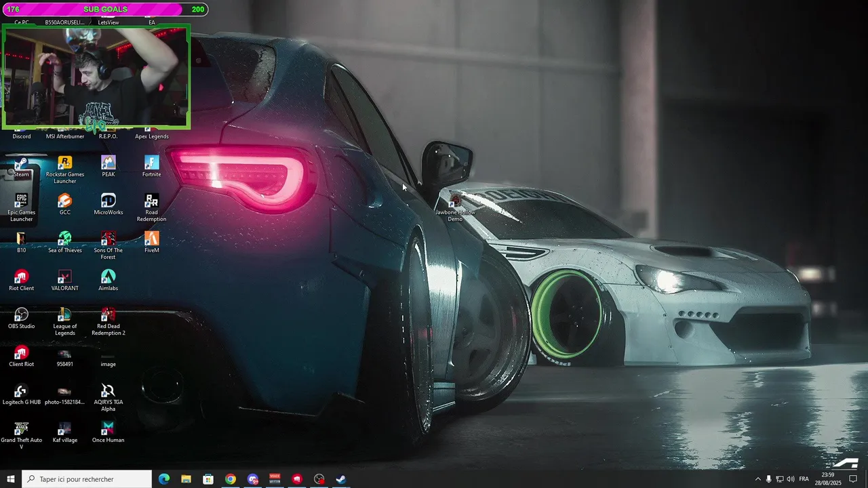868x488 pixels.
Task: Switch the FRA input language indicator
Action: (804, 479)
